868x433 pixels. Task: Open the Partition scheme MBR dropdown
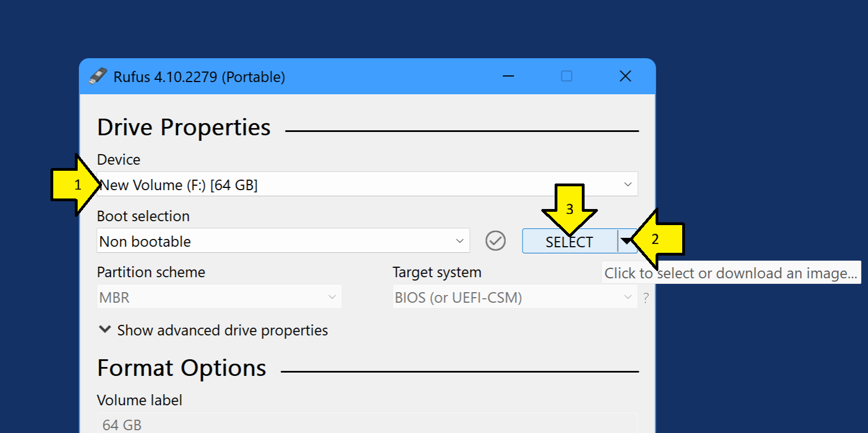[219, 297]
